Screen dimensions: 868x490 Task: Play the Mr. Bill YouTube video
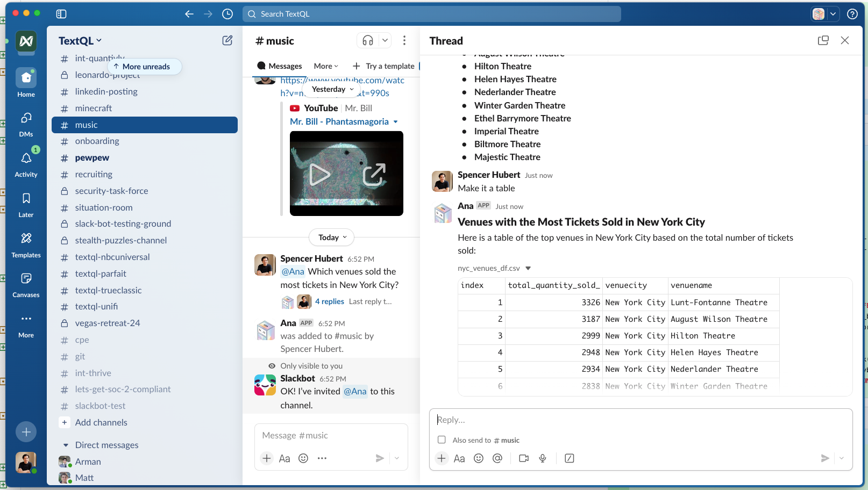pyautogui.click(x=319, y=174)
